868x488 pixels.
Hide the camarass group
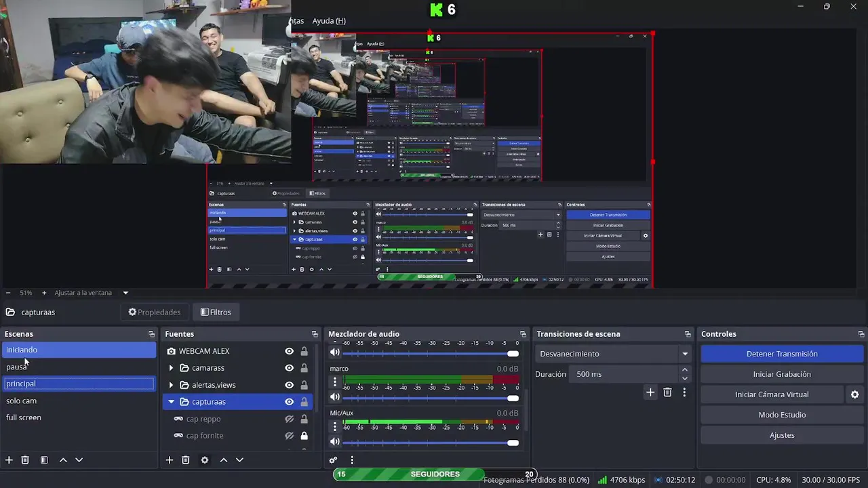(x=289, y=368)
